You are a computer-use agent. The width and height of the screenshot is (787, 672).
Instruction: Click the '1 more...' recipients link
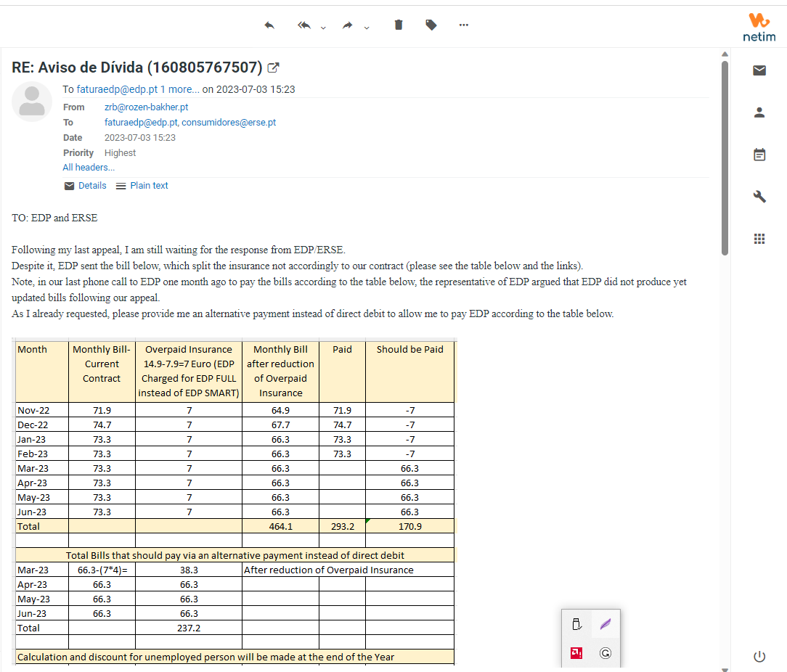(x=179, y=89)
